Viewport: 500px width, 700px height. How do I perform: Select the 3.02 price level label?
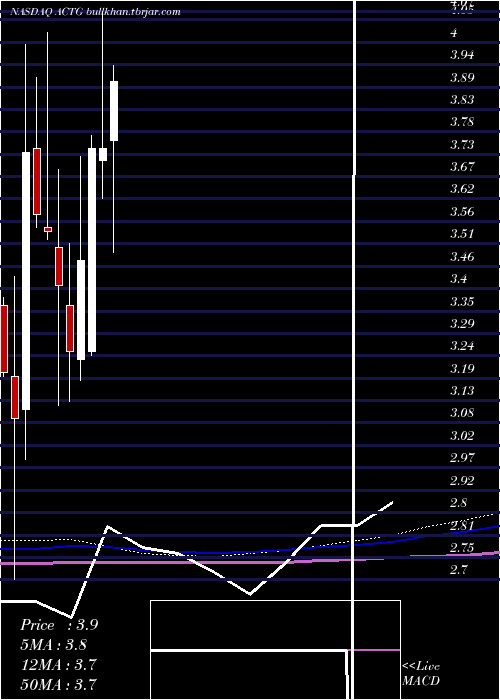coord(462,435)
